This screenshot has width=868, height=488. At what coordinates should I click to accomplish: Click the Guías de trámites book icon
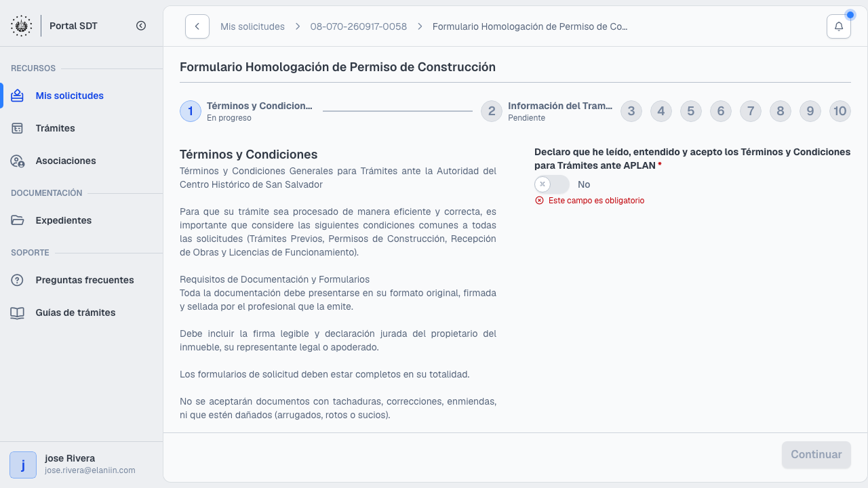(x=18, y=312)
